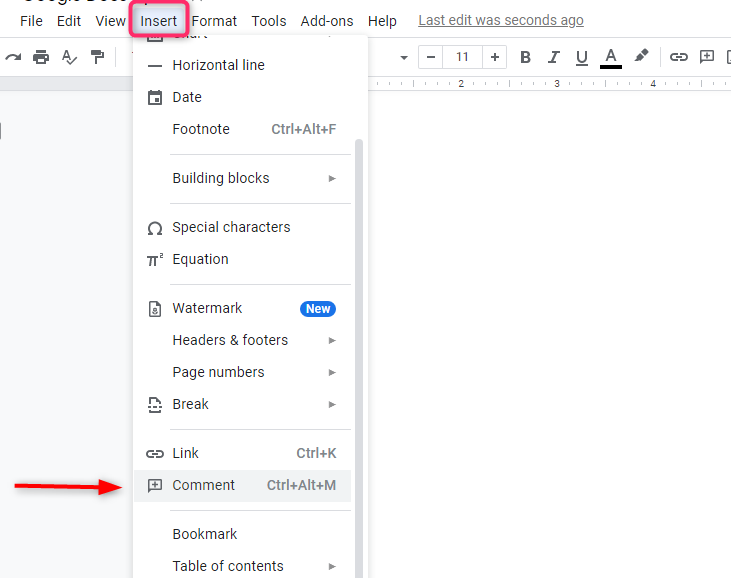Open the font dropdown arrow
Screen dimensions: 731x578
click(404, 58)
